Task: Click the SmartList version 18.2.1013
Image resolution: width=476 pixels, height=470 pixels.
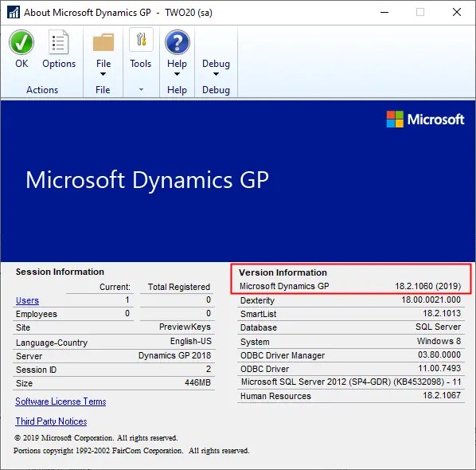Action: click(442, 313)
